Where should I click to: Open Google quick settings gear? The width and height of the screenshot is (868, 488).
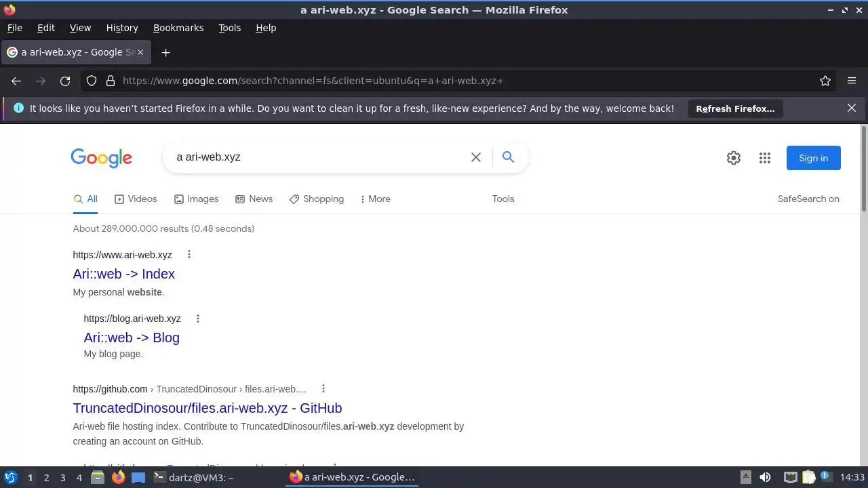click(x=734, y=158)
